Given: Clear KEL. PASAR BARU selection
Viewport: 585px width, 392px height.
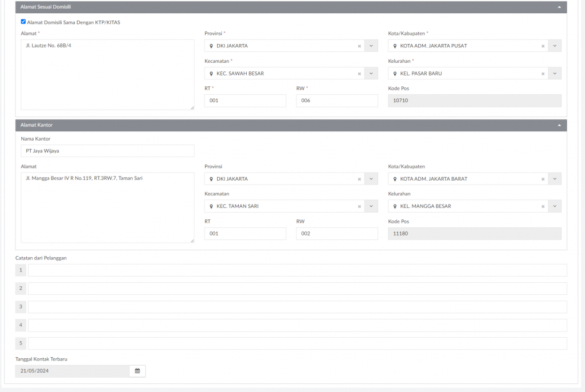Looking at the screenshot, I should [543, 74].
